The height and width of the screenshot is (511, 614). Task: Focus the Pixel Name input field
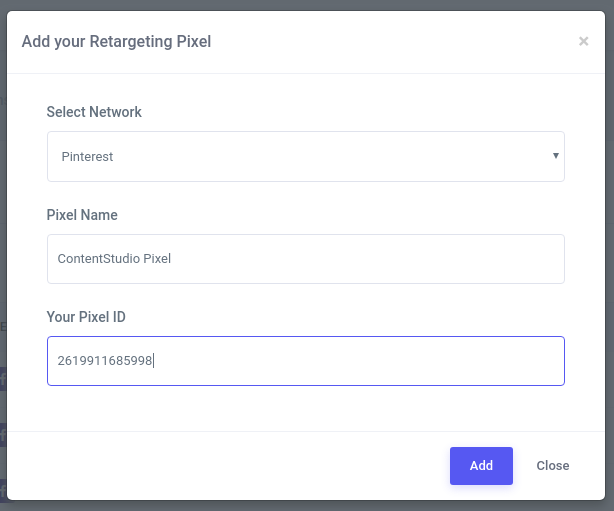point(305,259)
